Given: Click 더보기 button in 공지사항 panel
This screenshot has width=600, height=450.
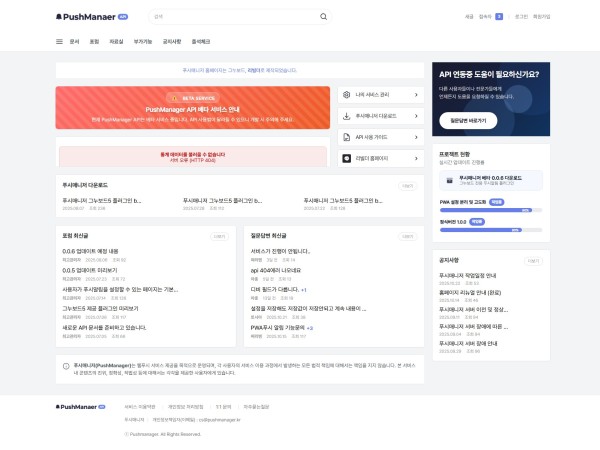Looking at the screenshot, I should pyautogui.click(x=533, y=260).
